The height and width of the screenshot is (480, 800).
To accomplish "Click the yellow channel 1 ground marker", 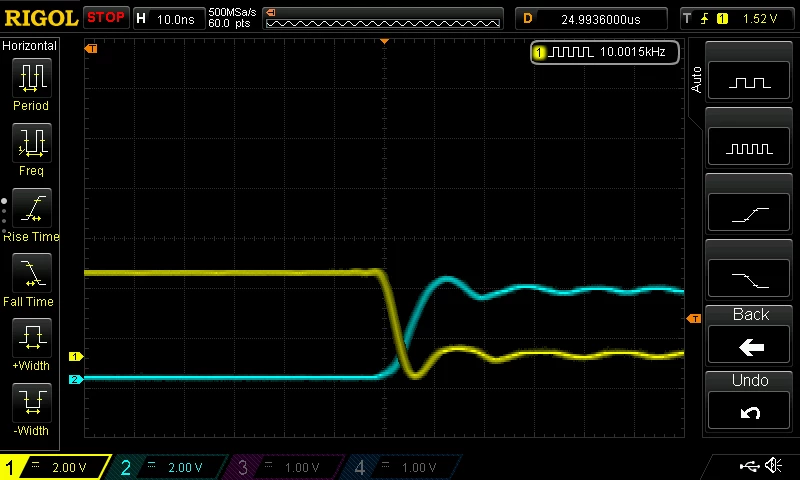I will click(76, 357).
